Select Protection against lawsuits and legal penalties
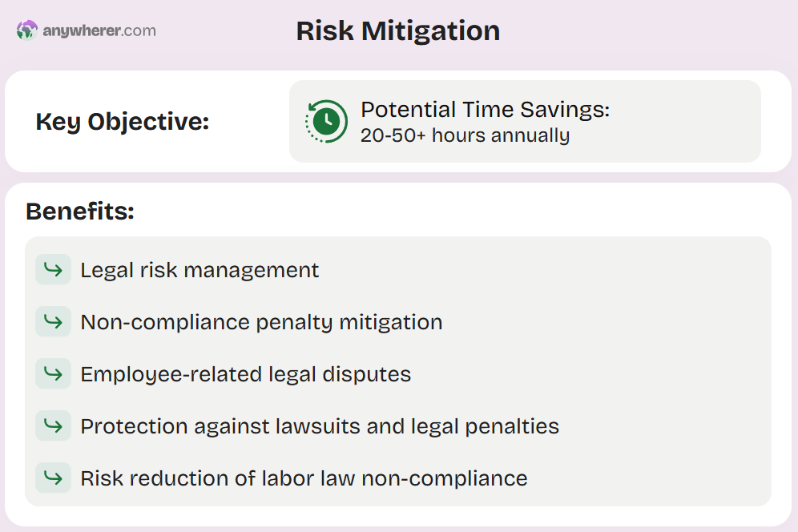 tap(320, 426)
